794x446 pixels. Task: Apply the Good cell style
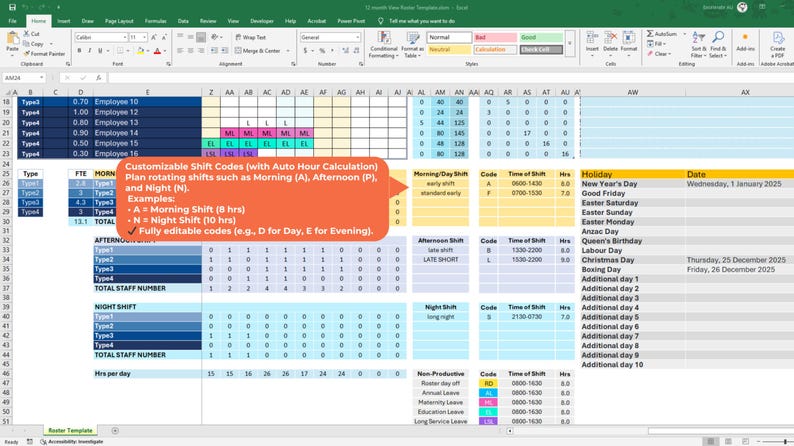coord(541,37)
